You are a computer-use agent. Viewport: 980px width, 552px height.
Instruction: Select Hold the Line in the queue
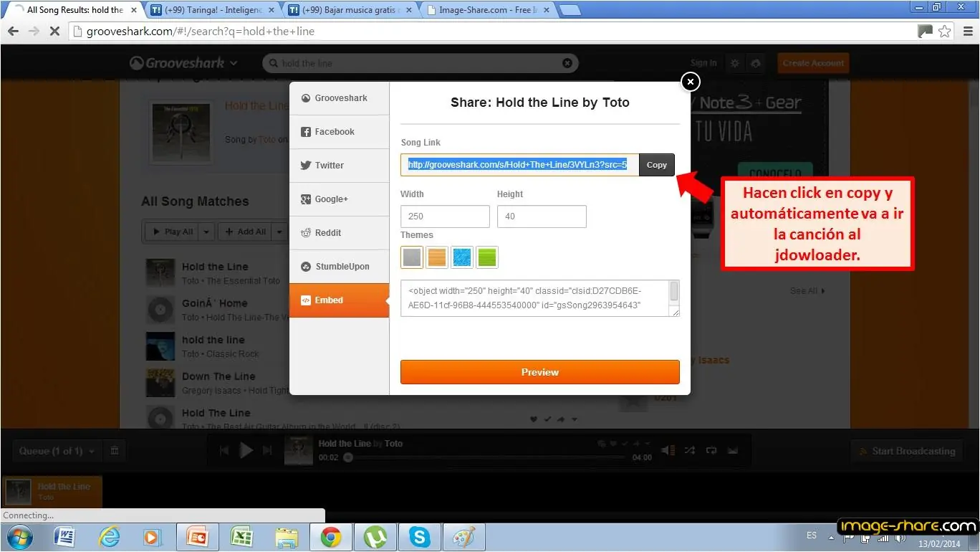click(x=52, y=491)
